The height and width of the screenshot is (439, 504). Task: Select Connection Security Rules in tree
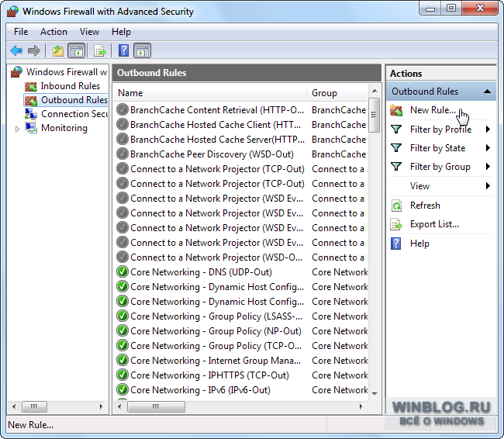[74, 114]
